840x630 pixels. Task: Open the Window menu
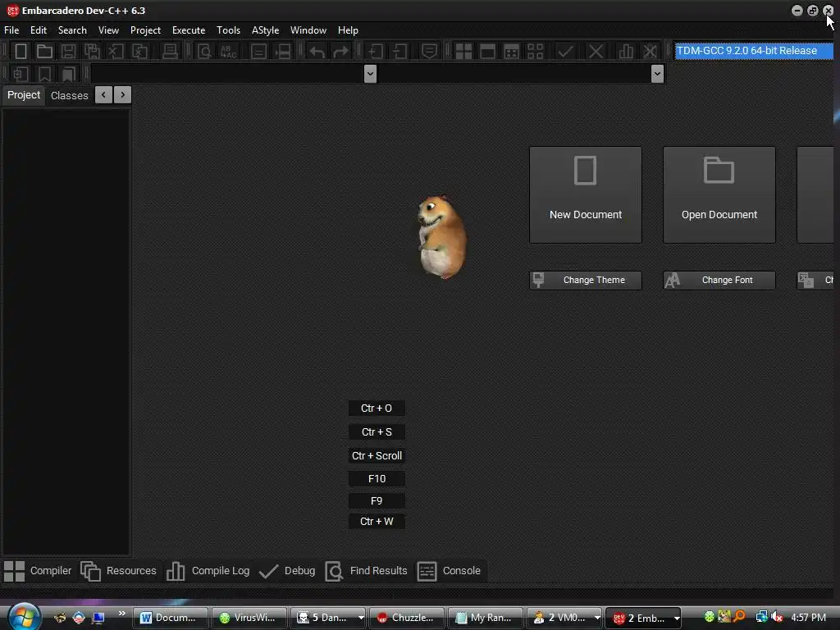coord(308,30)
